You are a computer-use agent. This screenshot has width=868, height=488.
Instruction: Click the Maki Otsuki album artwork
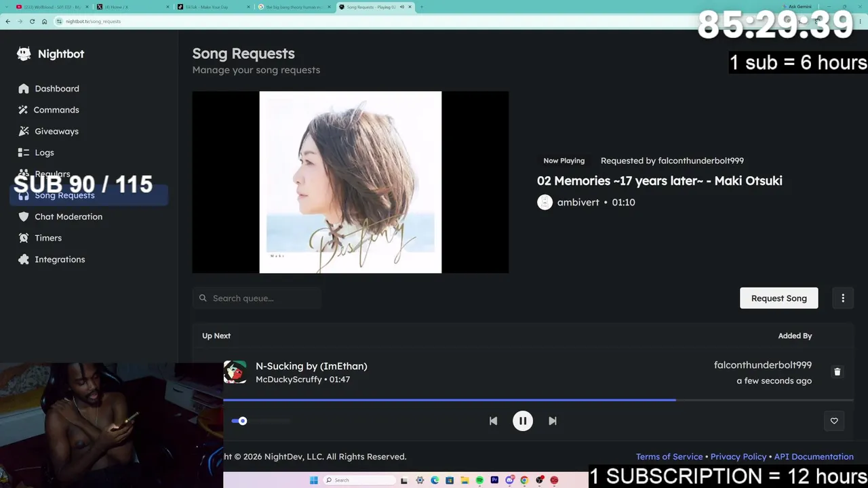coord(351,182)
